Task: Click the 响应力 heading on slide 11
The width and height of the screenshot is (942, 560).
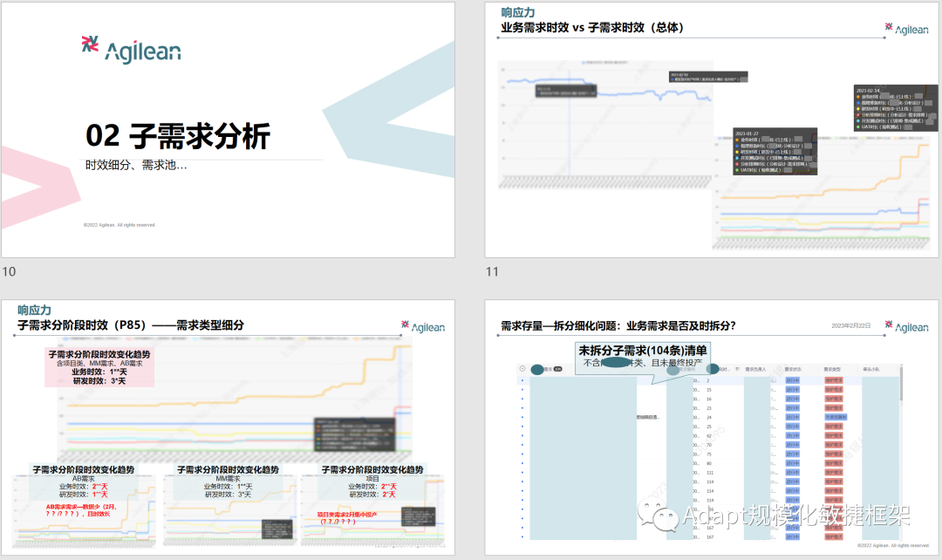Action: click(x=518, y=12)
